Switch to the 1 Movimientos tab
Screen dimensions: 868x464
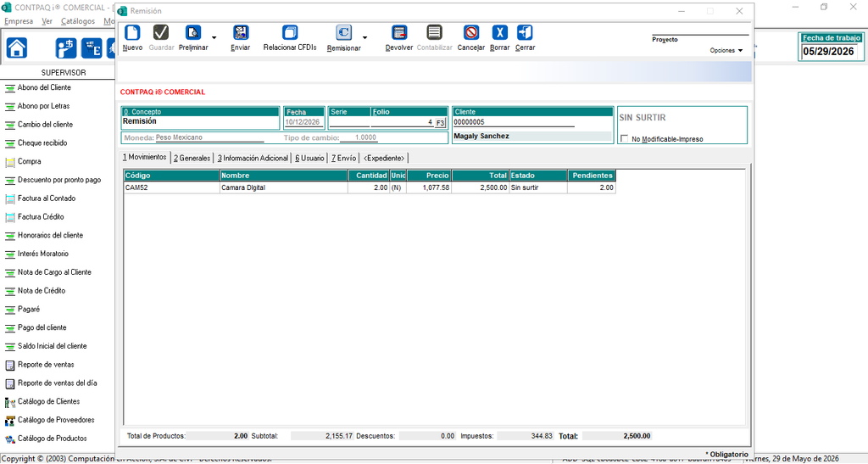[x=144, y=157]
